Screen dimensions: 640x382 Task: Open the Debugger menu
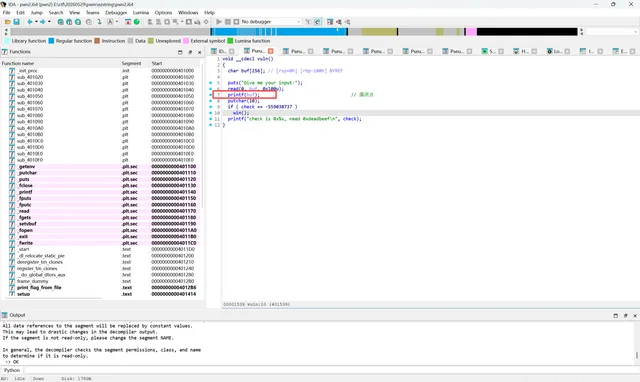[x=116, y=13]
